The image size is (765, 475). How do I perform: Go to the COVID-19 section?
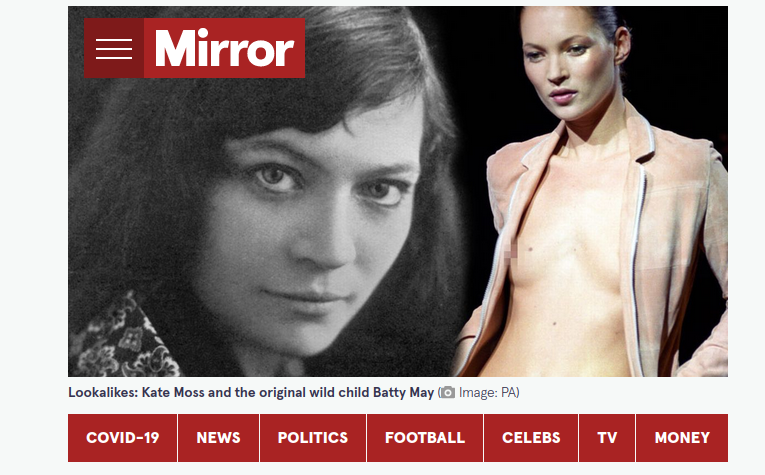tap(122, 437)
